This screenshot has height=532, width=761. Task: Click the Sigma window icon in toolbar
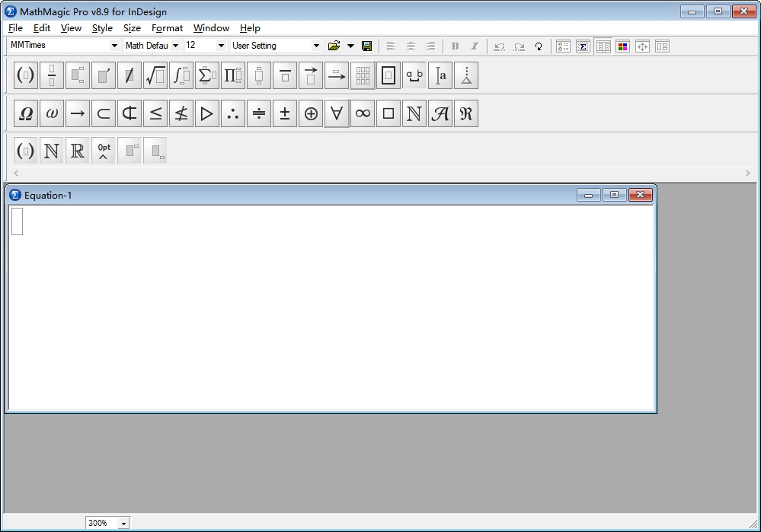tap(583, 46)
